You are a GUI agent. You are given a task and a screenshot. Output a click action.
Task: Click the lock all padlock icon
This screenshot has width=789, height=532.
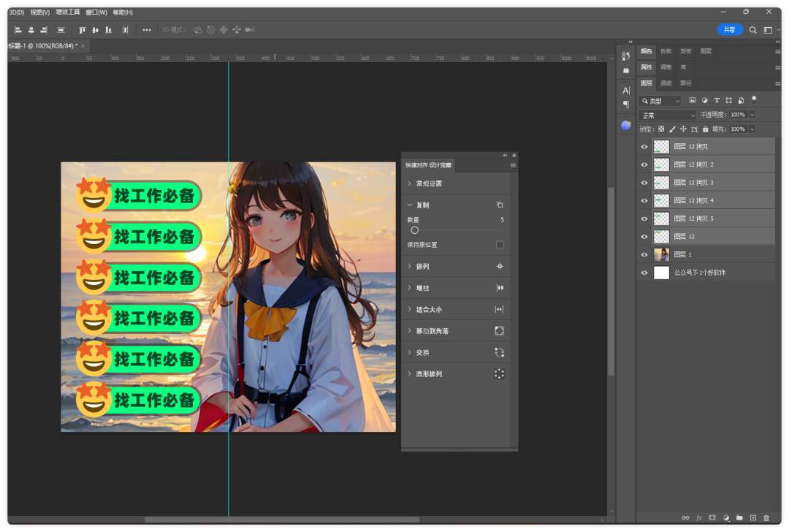point(705,129)
